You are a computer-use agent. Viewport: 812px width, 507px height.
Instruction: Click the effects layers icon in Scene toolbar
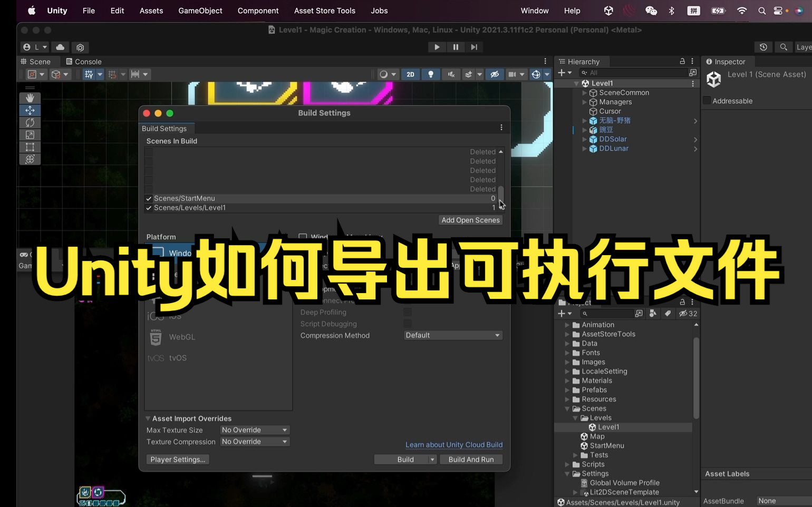click(468, 74)
